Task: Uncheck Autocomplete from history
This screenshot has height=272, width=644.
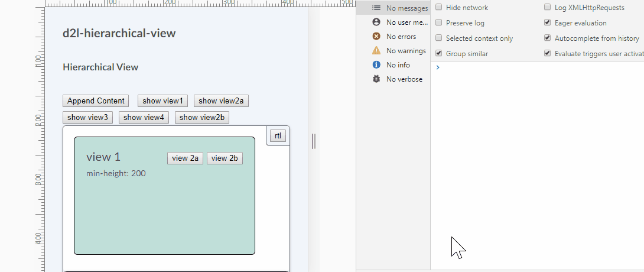Action: point(547,38)
